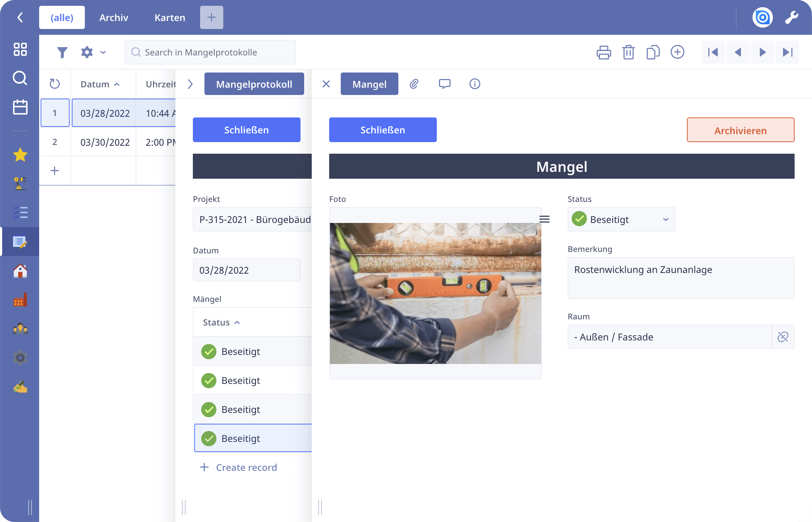Add new record with circled plus
Viewport: 812px width, 522px height.
pyautogui.click(x=678, y=52)
